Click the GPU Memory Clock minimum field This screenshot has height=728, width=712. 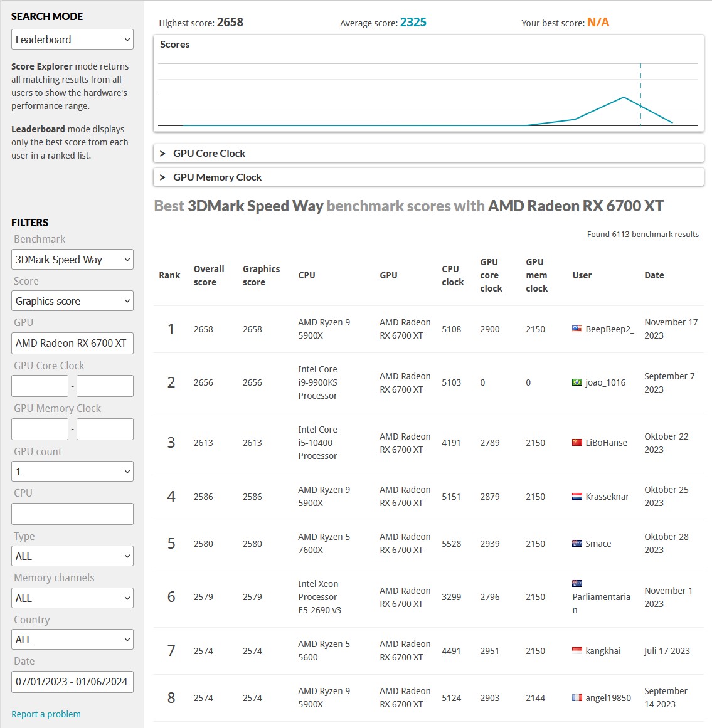tap(40, 429)
